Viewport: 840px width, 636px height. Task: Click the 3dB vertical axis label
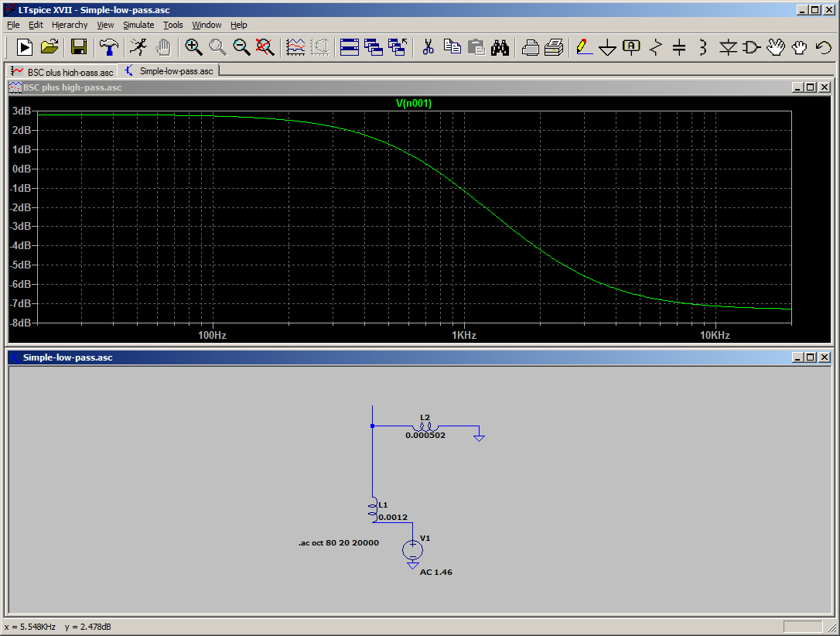click(x=22, y=111)
